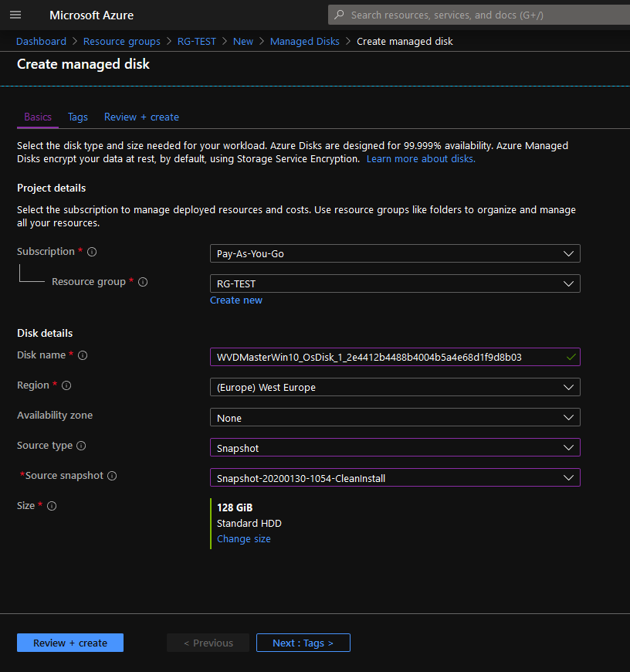Go to Managed Disks breadcrumb
Image resolution: width=630 pixels, height=672 pixels.
[304, 42]
